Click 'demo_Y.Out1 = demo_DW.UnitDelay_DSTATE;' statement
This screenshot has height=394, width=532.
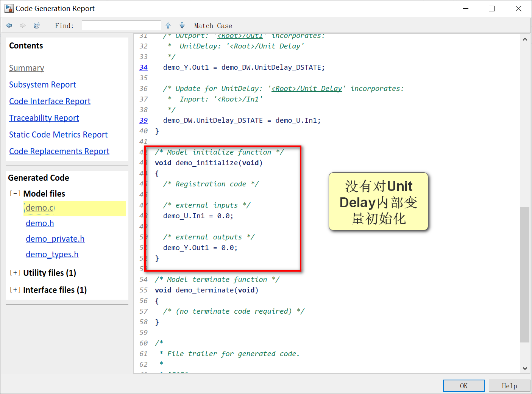coord(244,67)
